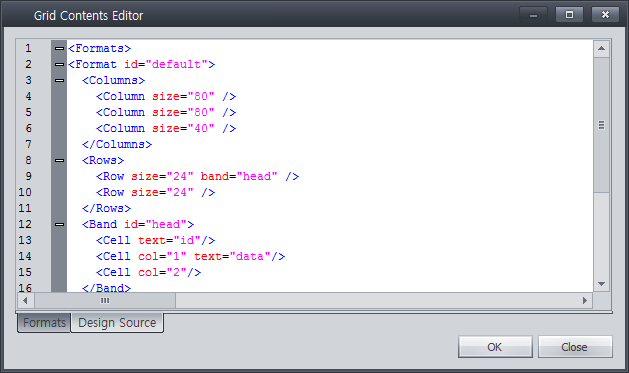Collapse the Format id="default" node
This screenshot has width=629, height=373.
tap(59, 65)
